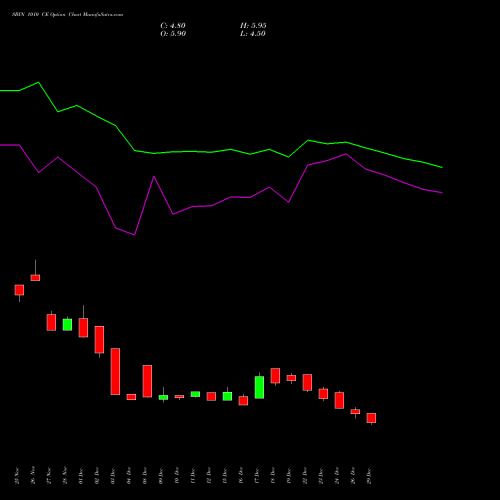Click the '23 Dec' date axis label
Screen dimensions: 500x500
coord(321,476)
